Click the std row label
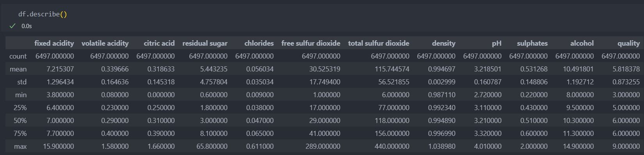The width and height of the screenshot is (644, 155). (22, 82)
